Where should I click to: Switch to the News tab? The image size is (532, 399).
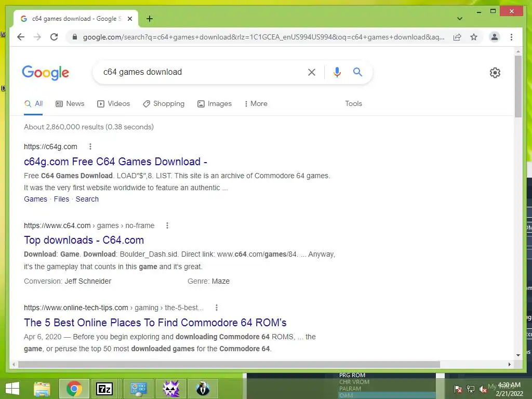coord(70,104)
